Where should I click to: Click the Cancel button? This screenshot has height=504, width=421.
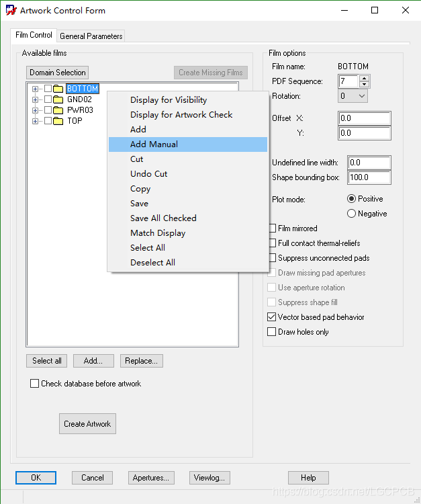pos(93,478)
